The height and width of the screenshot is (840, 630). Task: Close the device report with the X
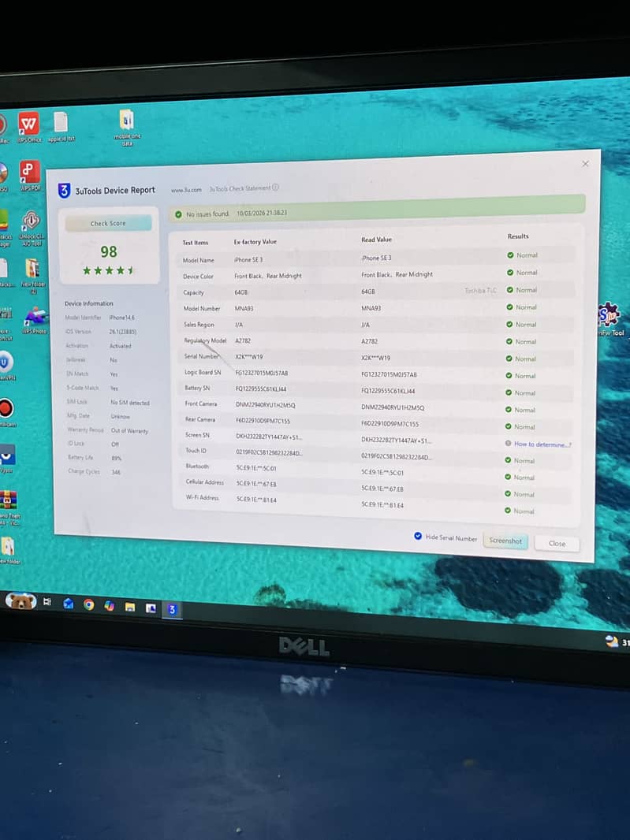click(586, 164)
